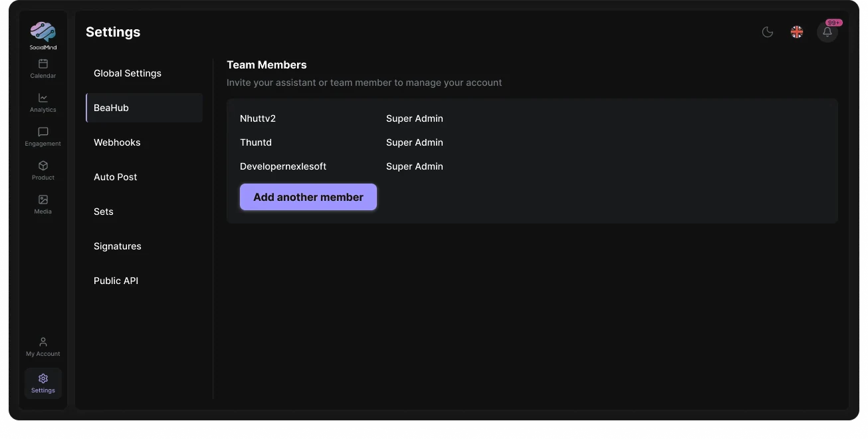
Task: Open My Account page
Action: tap(43, 347)
